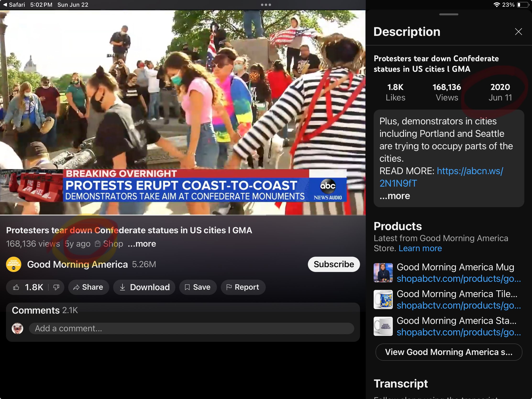Tap the Wi-Fi status icon
Image resolution: width=532 pixels, height=399 pixels.
(x=496, y=5)
